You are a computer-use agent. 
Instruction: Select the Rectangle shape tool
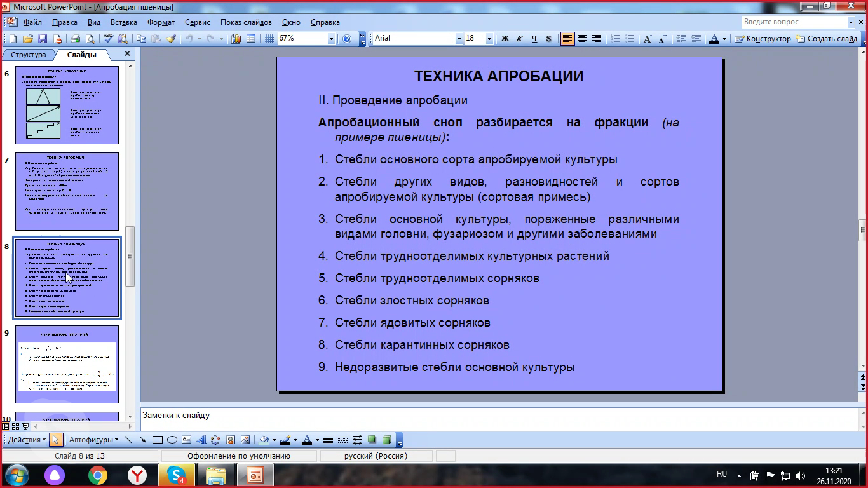tap(157, 440)
